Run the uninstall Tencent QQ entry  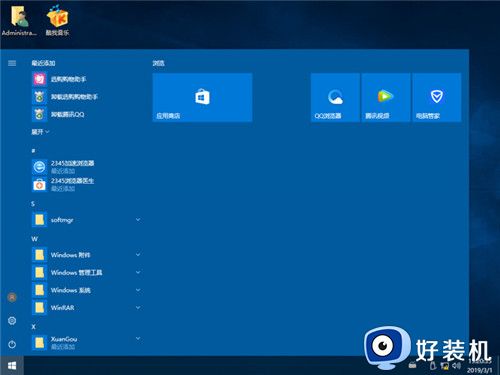tap(87, 114)
